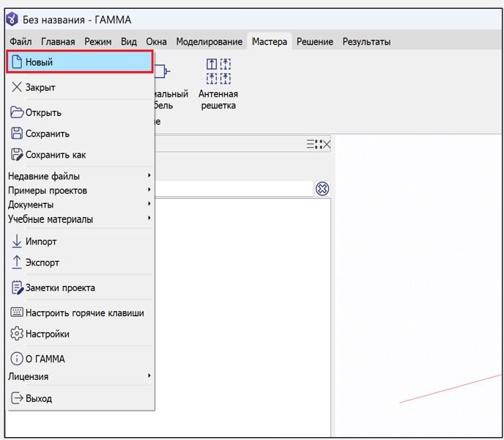
Task: Click the Import (Импорт) arrow icon
Action: pyautogui.click(x=17, y=241)
